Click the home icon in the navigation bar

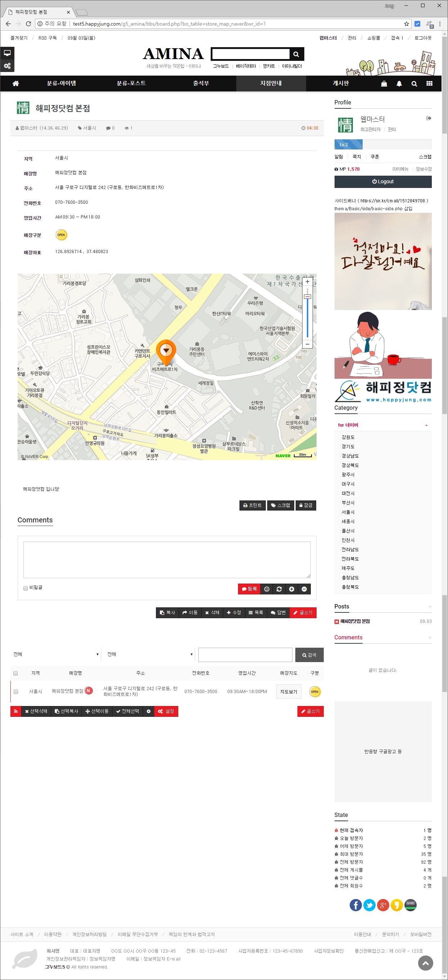(x=15, y=83)
